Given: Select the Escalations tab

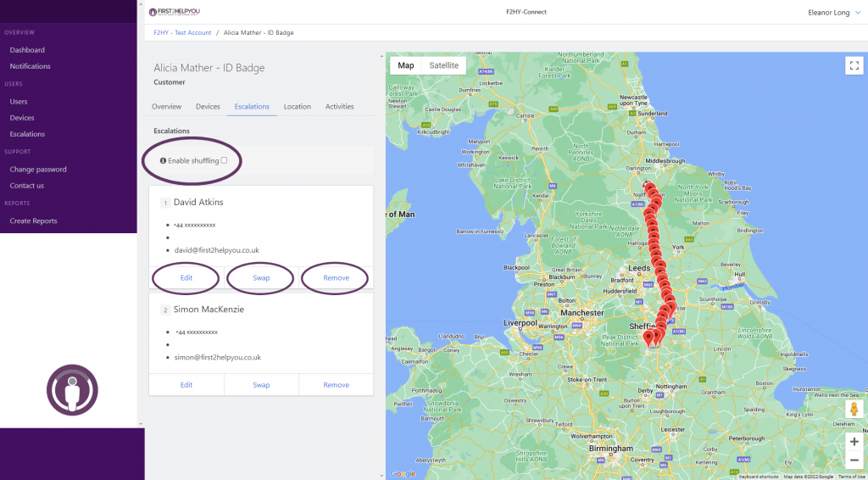Looking at the screenshot, I should pyautogui.click(x=252, y=106).
